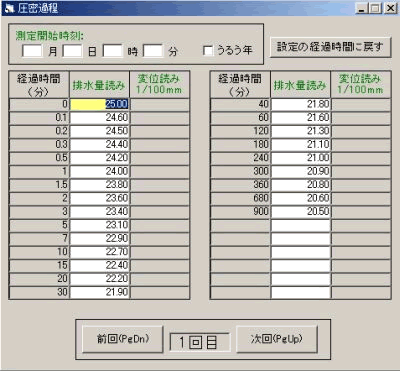The width and height of the screenshot is (400, 371).
Task: Select the 24.20 drainage reading cell
Action: click(99, 158)
